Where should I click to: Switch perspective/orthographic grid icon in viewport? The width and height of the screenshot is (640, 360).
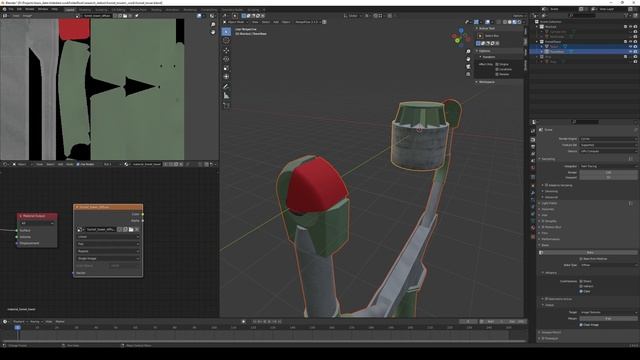(x=468, y=74)
